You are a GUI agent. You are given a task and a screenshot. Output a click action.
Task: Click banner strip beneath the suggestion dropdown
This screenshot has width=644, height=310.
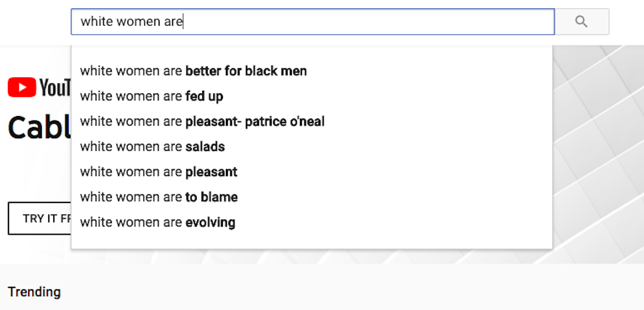tap(312, 256)
